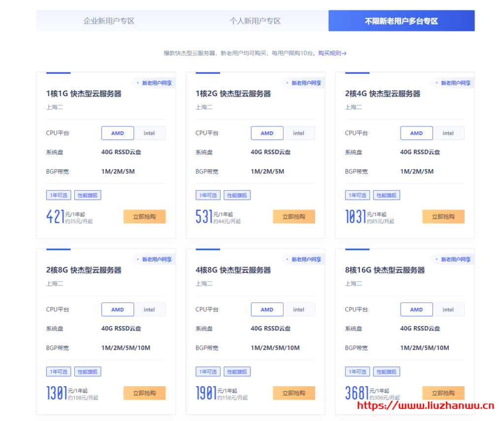The height and width of the screenshot is (421, 504).
Task: Click 1年可选 tag on 1核1G card
Action: (59, 195)
